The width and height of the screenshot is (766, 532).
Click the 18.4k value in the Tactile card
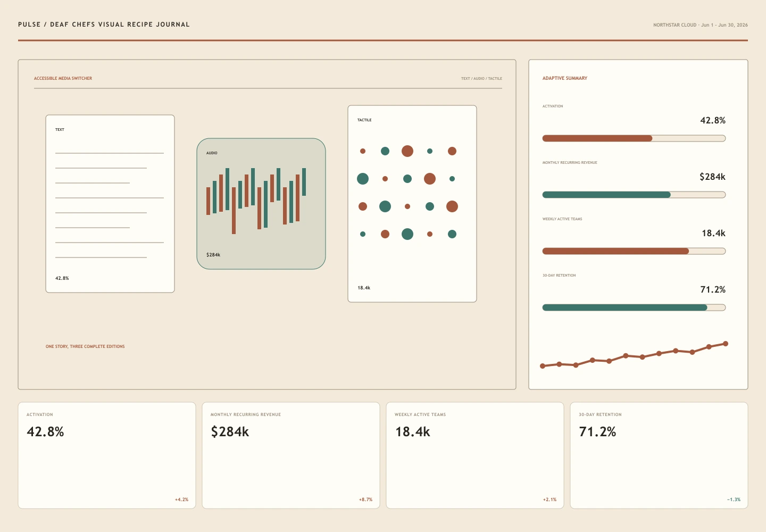click(x=364, y=288)
